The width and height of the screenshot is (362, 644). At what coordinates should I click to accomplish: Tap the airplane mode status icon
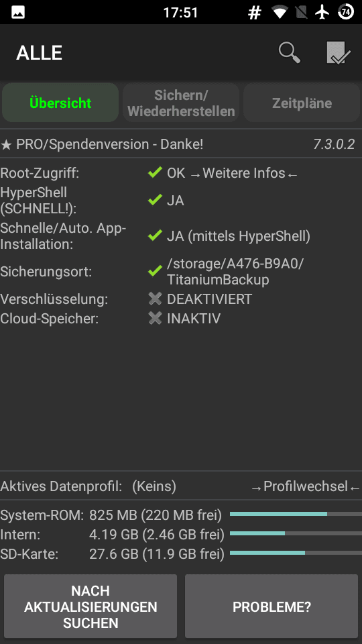pos(322,12)
